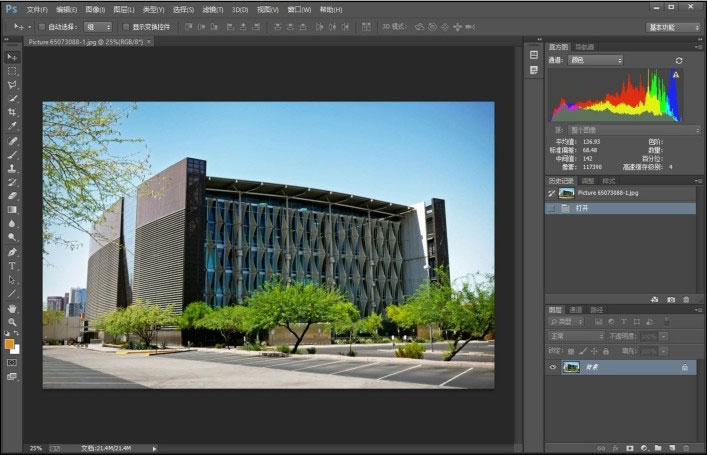Click the orange foreground color swatch
Viewport: 707px width, 455px height.
click(x=9, y=344)
